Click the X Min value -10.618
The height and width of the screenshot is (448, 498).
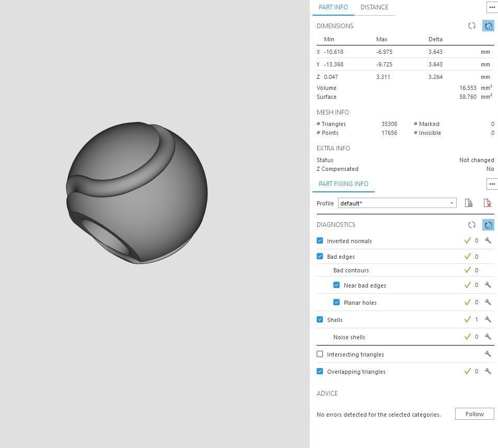pos(333,52)
